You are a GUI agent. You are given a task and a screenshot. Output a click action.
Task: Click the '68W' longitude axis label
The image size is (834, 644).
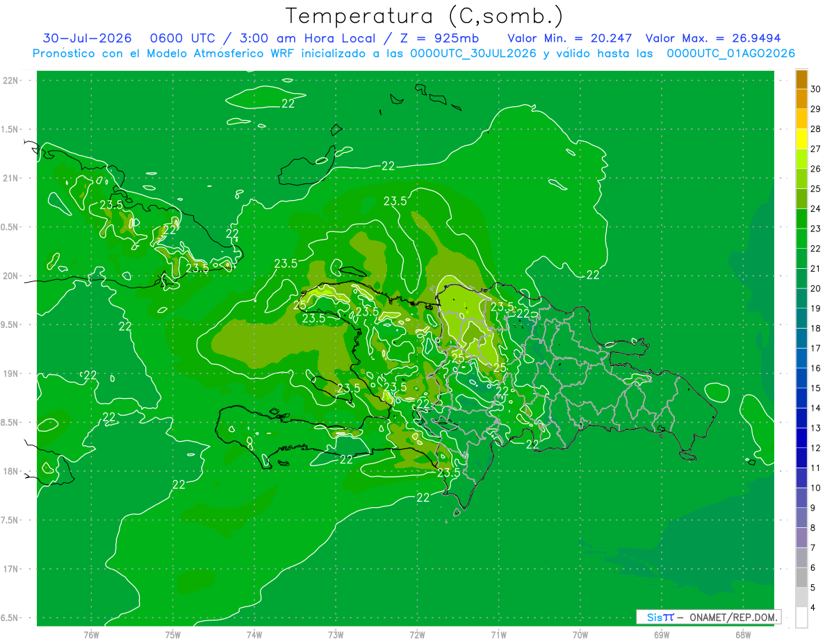pos(743,634)
